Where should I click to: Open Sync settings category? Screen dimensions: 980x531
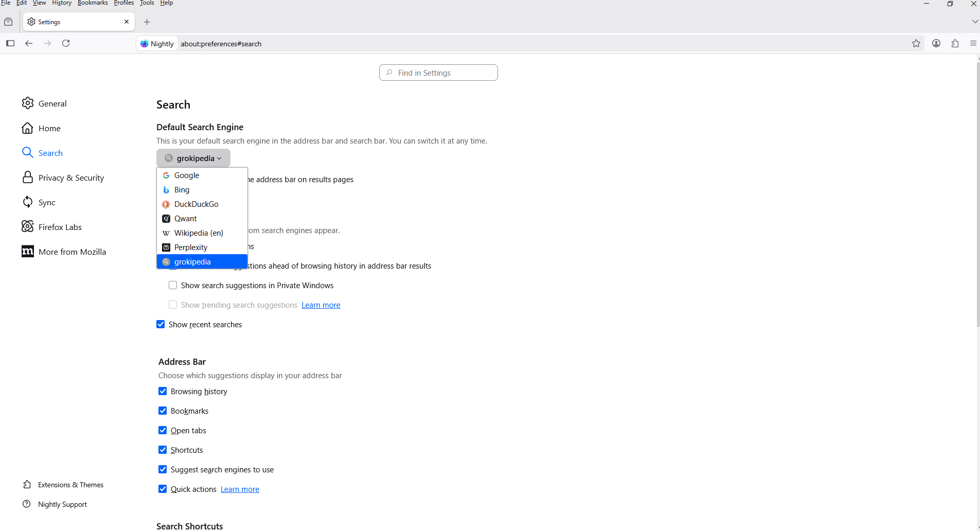(x=39, y=202)
